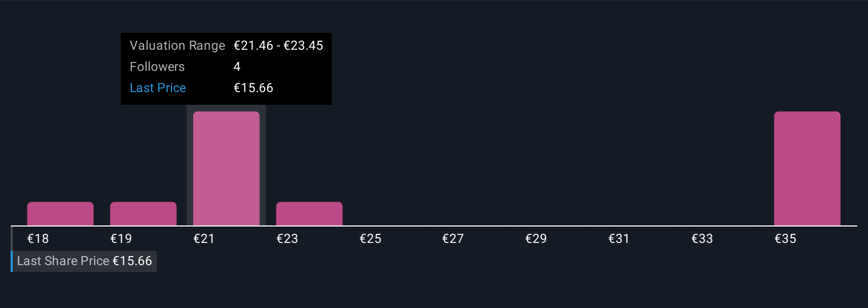Viewport: 868px width, 308px height.
Task: Click the tall bar above €35
Action: 807,168
